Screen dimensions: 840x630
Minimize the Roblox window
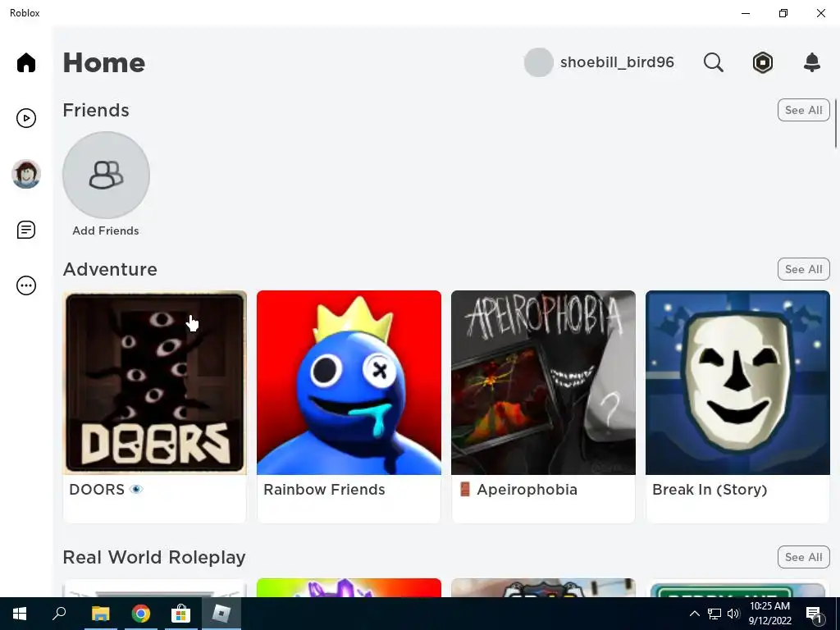[x=746, y=13]
